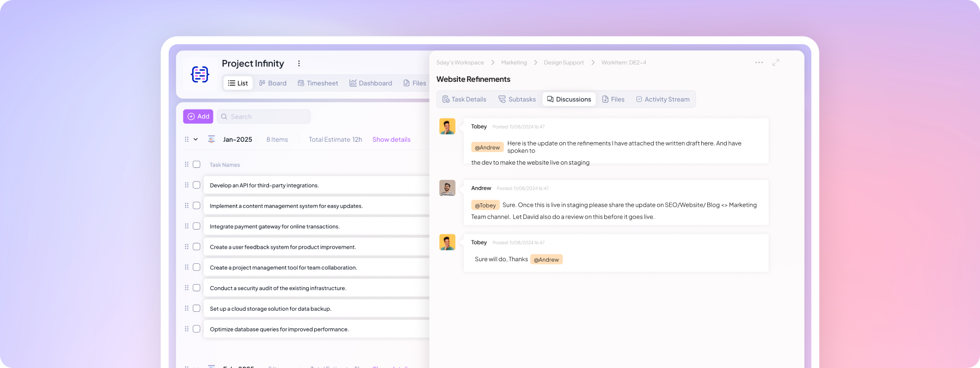Screen dimensions: 980x368
Task: Click @Tobey mention in Andrew's comment
Action: click(485, 206)
